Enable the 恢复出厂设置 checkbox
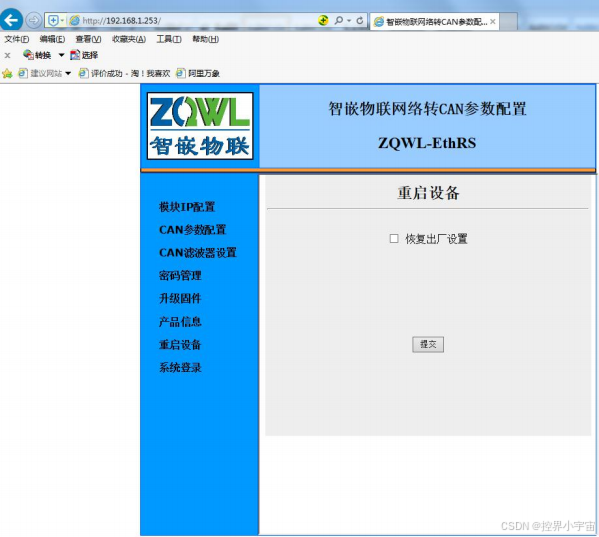 (x=393, y=239)
